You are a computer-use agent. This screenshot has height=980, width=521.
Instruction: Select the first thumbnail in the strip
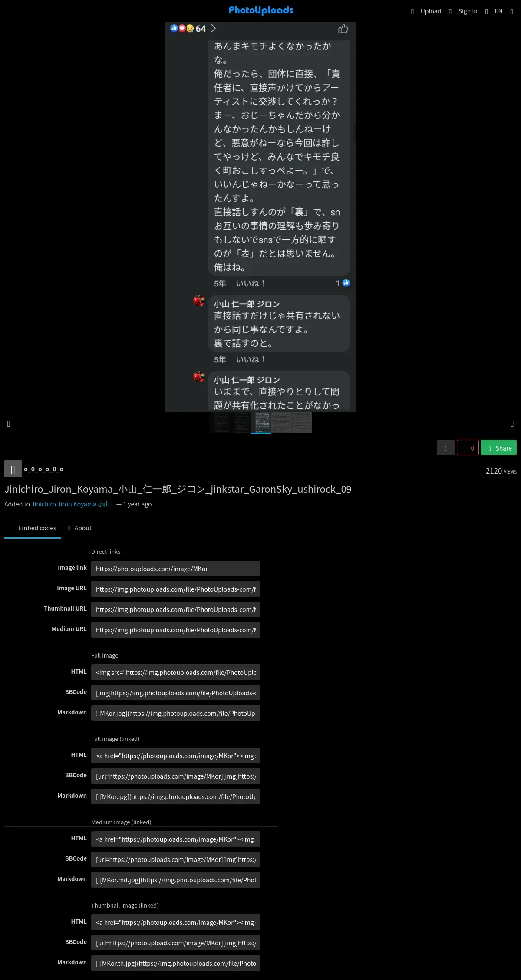[x=220, y=423]
